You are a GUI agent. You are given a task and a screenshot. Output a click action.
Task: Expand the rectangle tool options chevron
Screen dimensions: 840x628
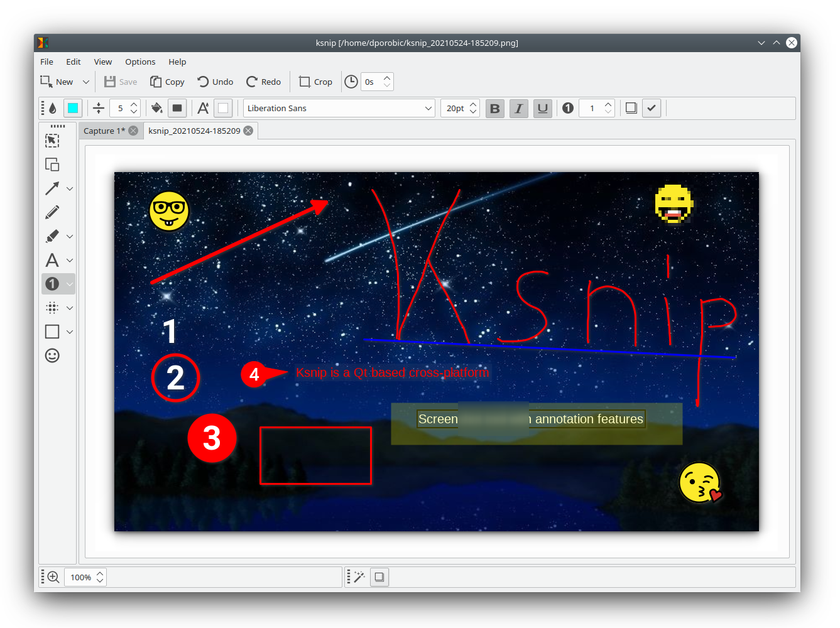coord(69,332)
